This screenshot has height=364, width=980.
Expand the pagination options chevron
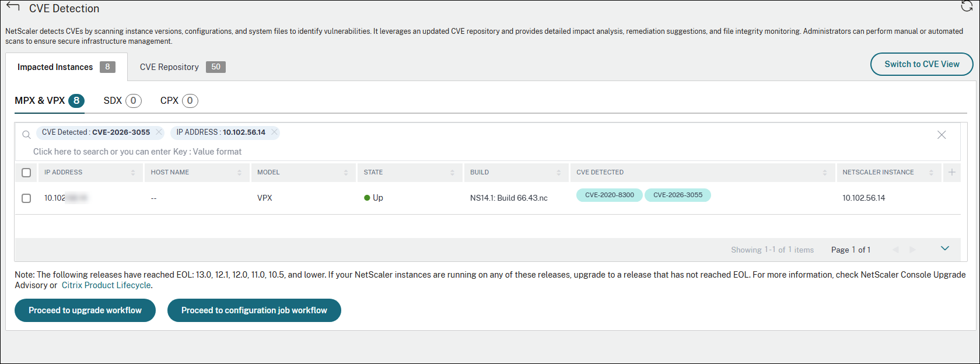[945, 249]
